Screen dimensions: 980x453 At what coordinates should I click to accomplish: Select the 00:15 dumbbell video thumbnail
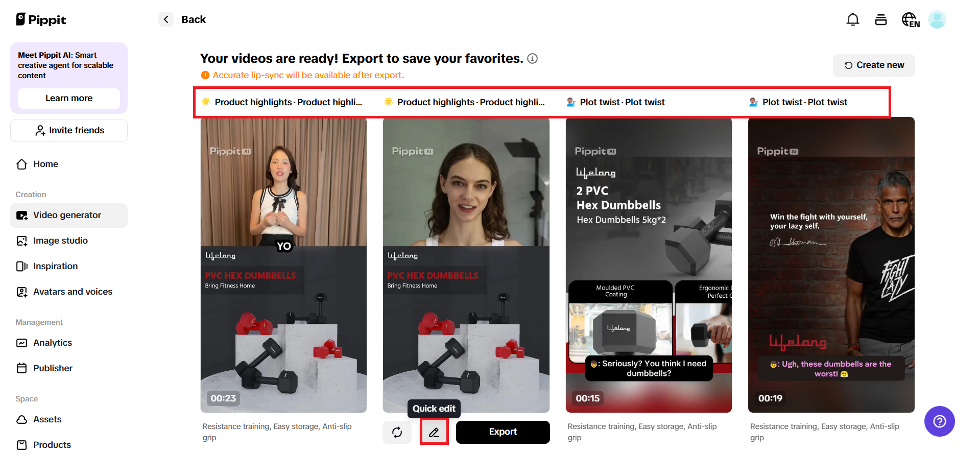(649, 265)
